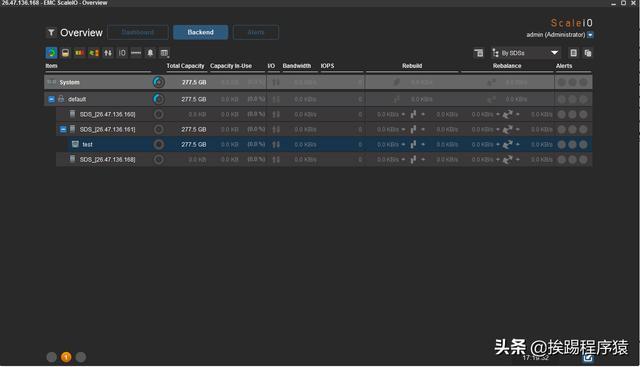640x367 pixels.
Task: Open the admin (Administrator) user menu arrow
Action: click(590, 35)
